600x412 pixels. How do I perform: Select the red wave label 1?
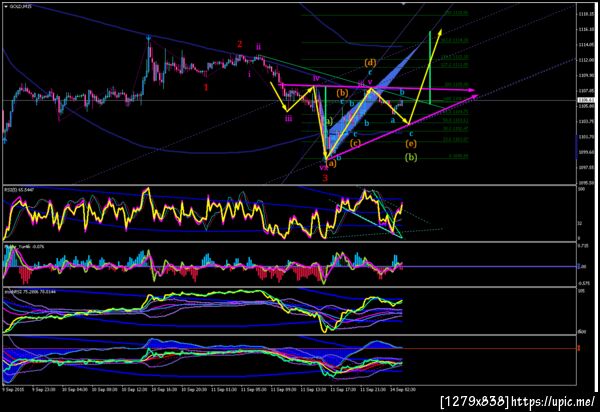coord(206,87)
